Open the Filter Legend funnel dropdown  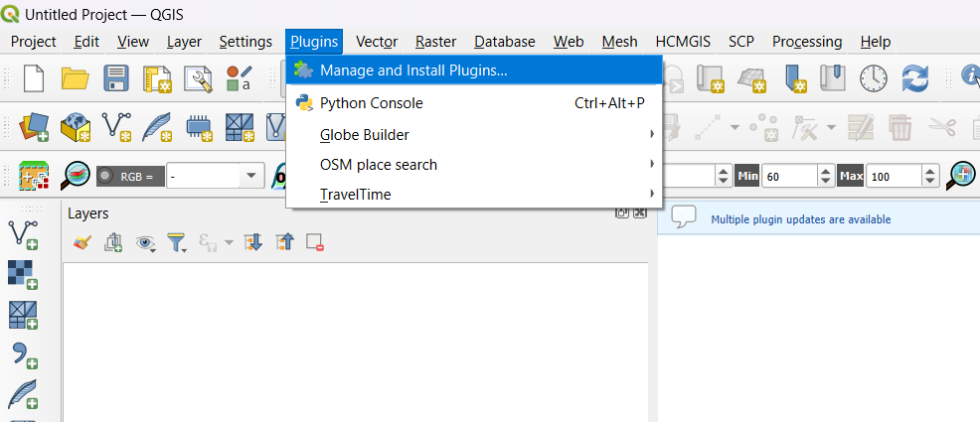click(x=178, y=243)
